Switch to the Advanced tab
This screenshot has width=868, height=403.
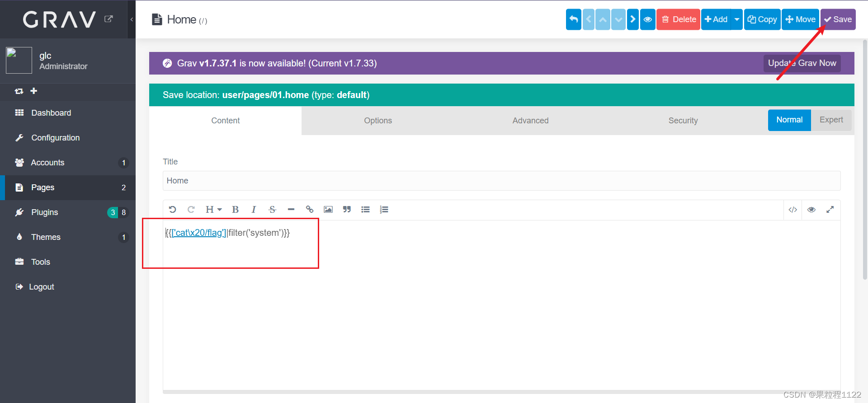tap(530, 121)
